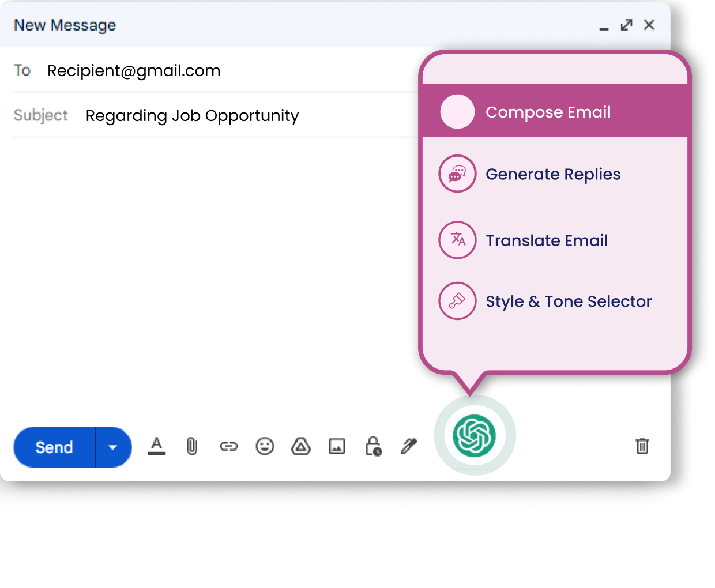Select the Translate Email option

coord(546,240)
